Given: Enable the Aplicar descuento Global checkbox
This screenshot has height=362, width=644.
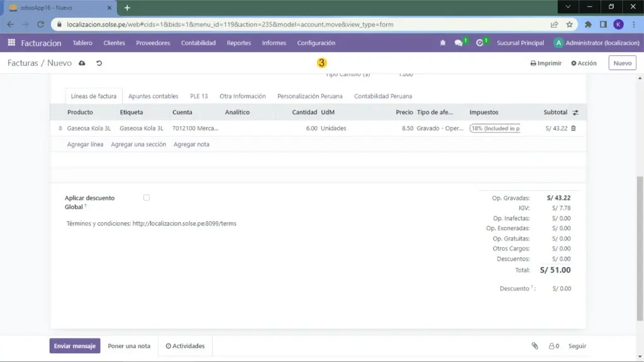Looking at the screenshot, I should (147, 198).
